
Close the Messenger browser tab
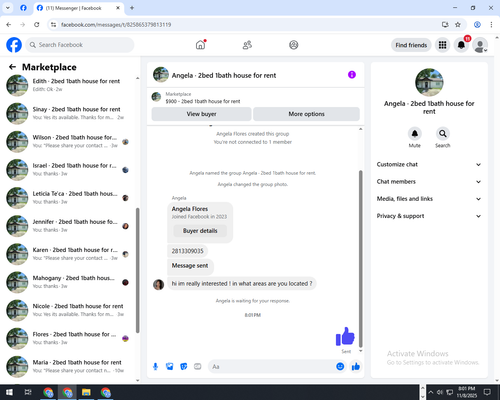click(118, 8)
